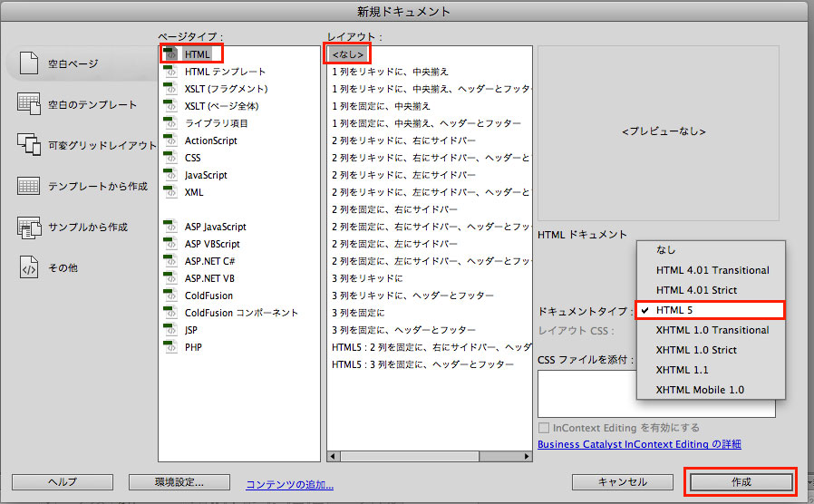Viewport: 814px width, 504px height.
Task: Open Business Catalyst InContext Editing の詳細 link
Action: tap(639, 444)
